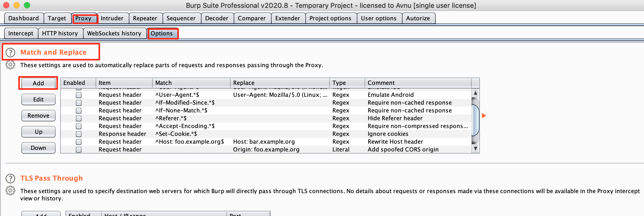Open the User options tab
Viewport: 644px width, 216px height.
[379, 18]
